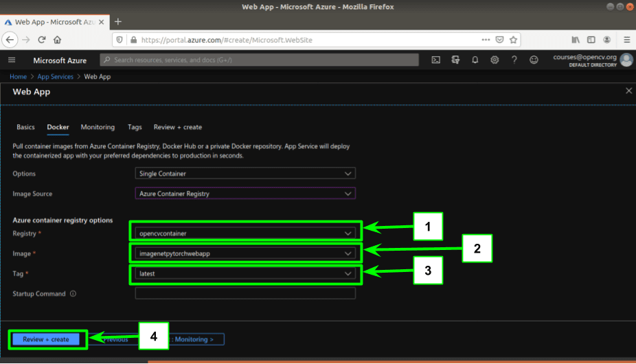The width and height of the screenshot is (636, 364).
Task: Show the Firefox sidebar icon
Action: [x=591, y=40]
